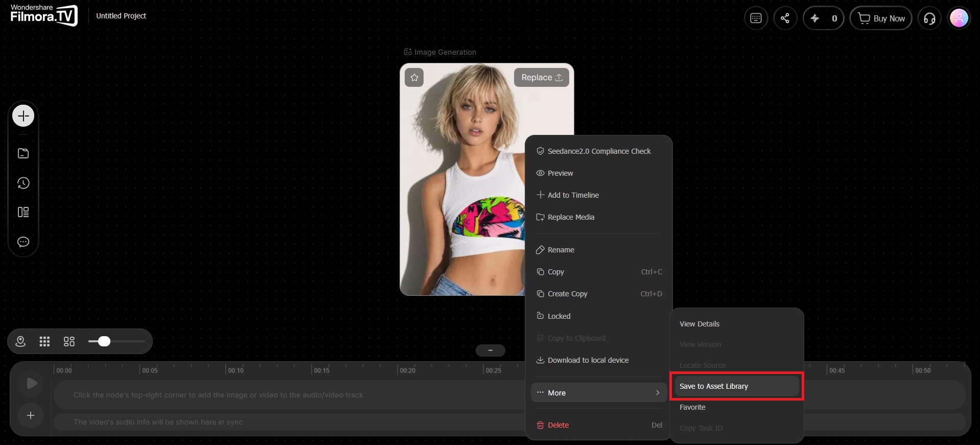Choose Rename in context menu
The image size is (980, 445).
pos(599,250)
